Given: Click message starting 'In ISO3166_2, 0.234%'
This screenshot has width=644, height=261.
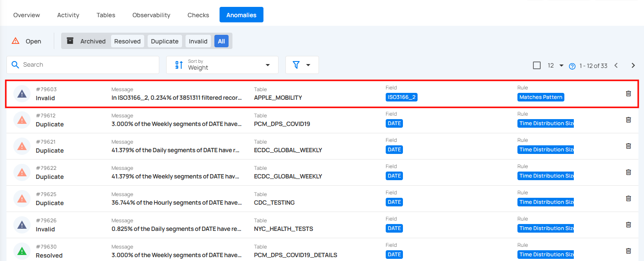Looking at the screenshot, I should coord(176,98).
